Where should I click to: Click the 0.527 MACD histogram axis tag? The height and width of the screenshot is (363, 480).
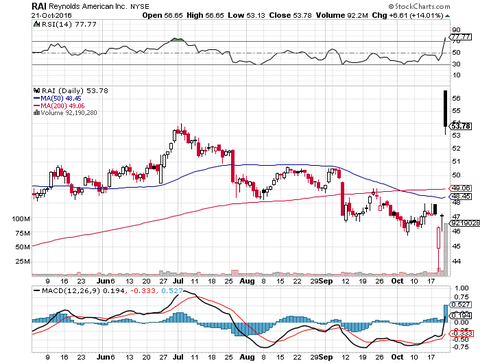coord(461,304)
